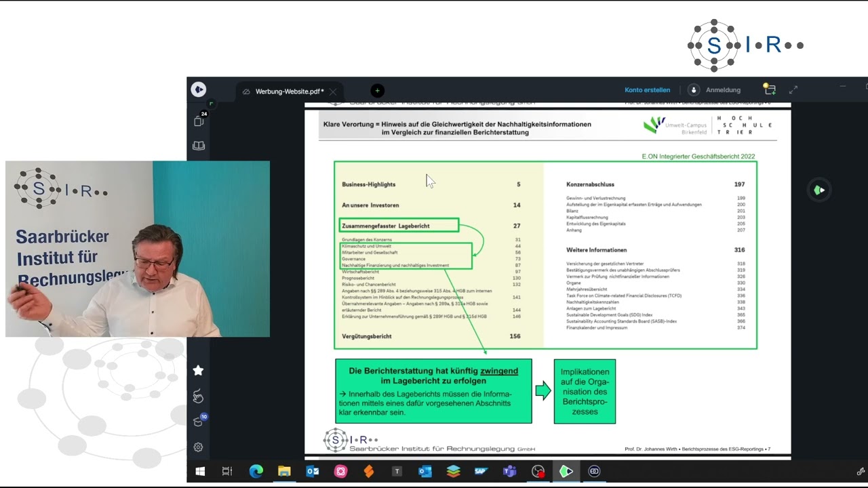
Task: Click 'Governance' contents entry
Action: (x=353, y=259)
